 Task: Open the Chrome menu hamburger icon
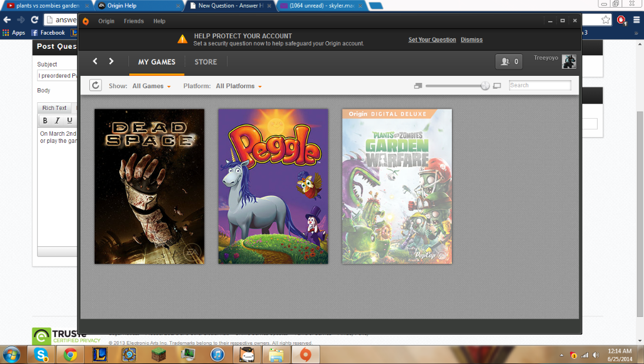(636, 20)
